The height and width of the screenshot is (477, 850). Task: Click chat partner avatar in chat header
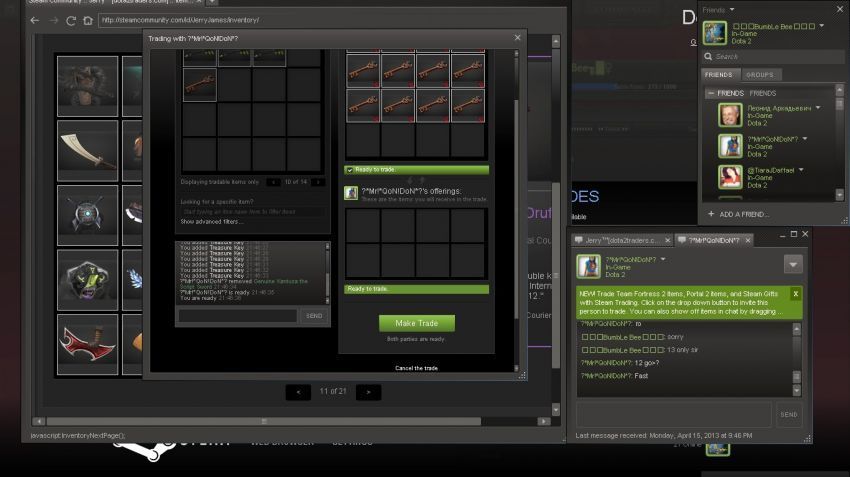588,267
